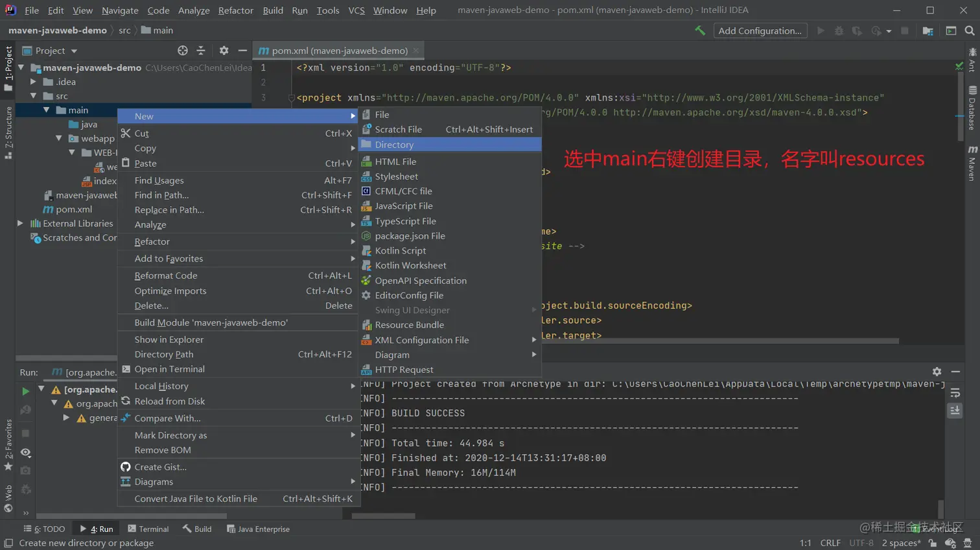Close the pom.xml editor tab
The width and height of the screenshot is (980, 550).
click(x=416, y=51)
